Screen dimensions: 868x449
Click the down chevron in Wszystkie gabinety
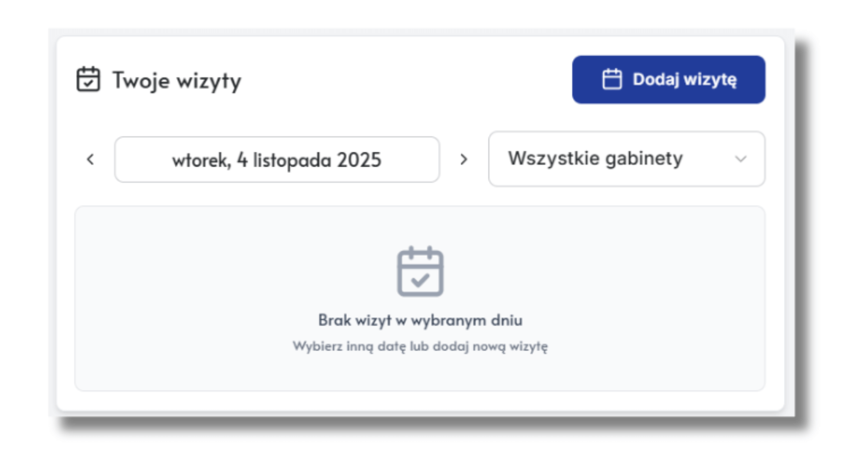tap(740, 159)
